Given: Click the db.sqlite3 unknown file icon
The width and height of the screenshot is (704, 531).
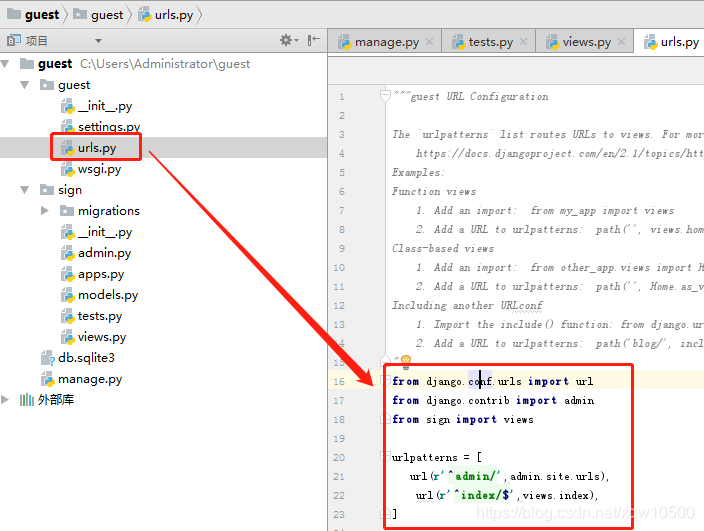Looking at the screenshot, I should pyautogui.click(x=48, y=358).
